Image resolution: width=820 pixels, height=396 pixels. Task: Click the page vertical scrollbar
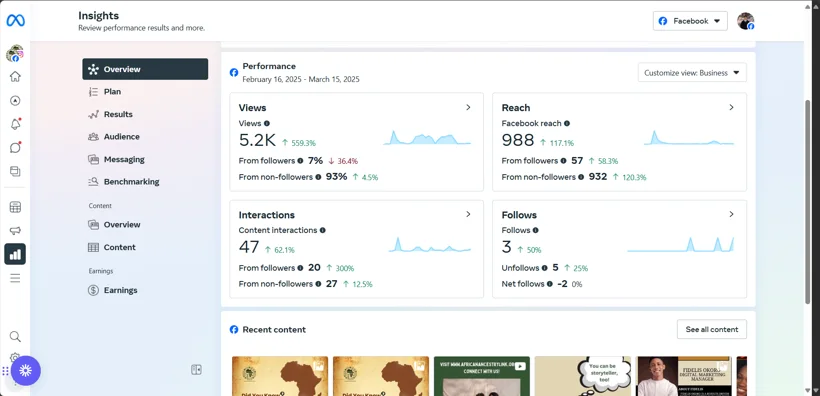[808, 201]
